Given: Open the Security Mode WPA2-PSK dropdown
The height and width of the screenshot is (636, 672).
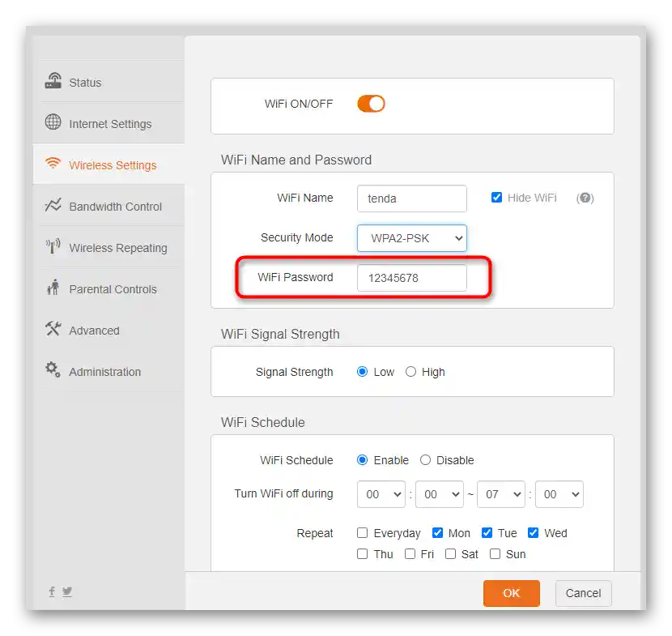Looking at the screenshot, I should pos(412,238).
